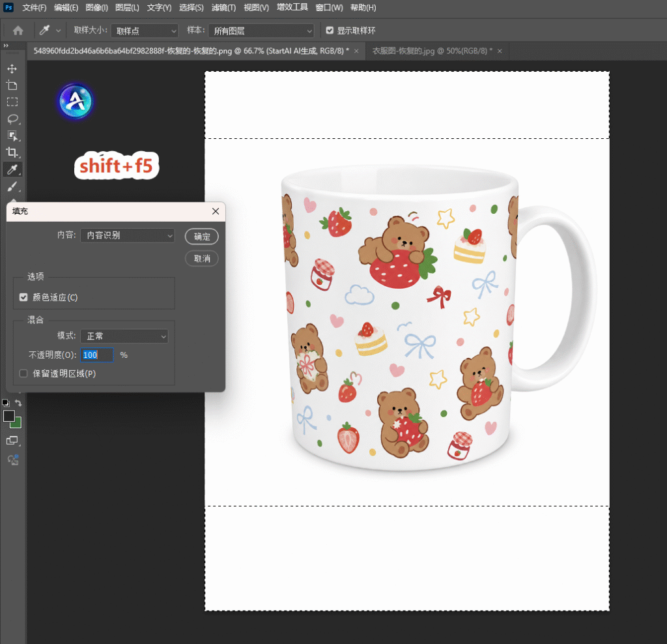Click the 取消 button
The width and height of the screenshot is (667, 644).
pyautogui.click(x=202, y=258)
